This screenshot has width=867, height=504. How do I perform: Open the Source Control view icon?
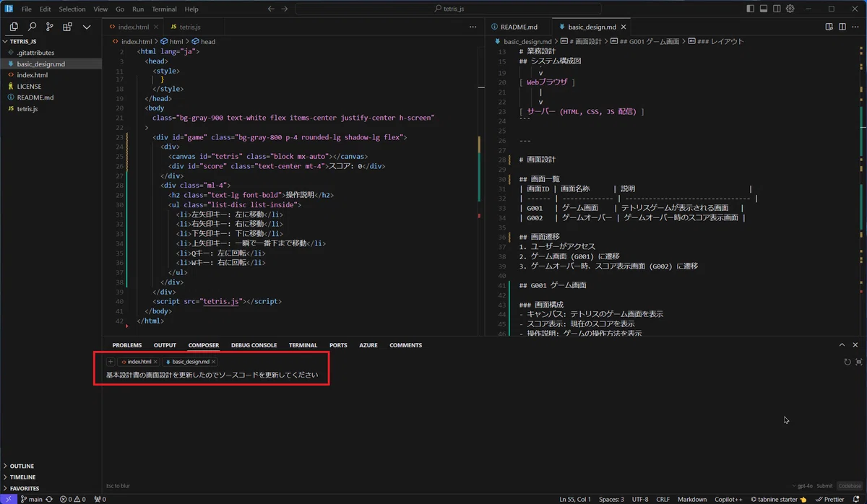tap(50, 27)
